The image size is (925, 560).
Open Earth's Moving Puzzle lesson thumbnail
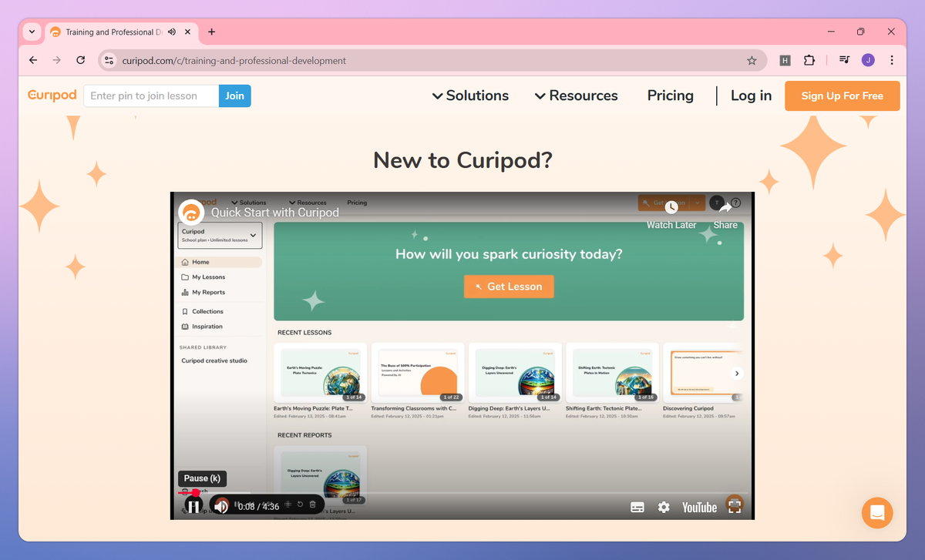(x=321, y=373)
